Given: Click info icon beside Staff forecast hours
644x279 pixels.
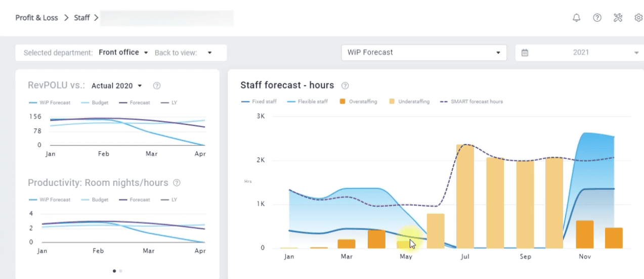Looking at the screenshot, I should click(345, 86).
